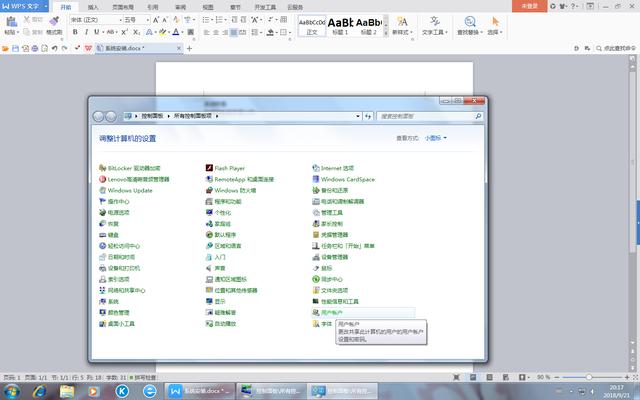Switch to the View ribbon tab
This screenshot has width=640, height=400.
click(x=208, y=7)
